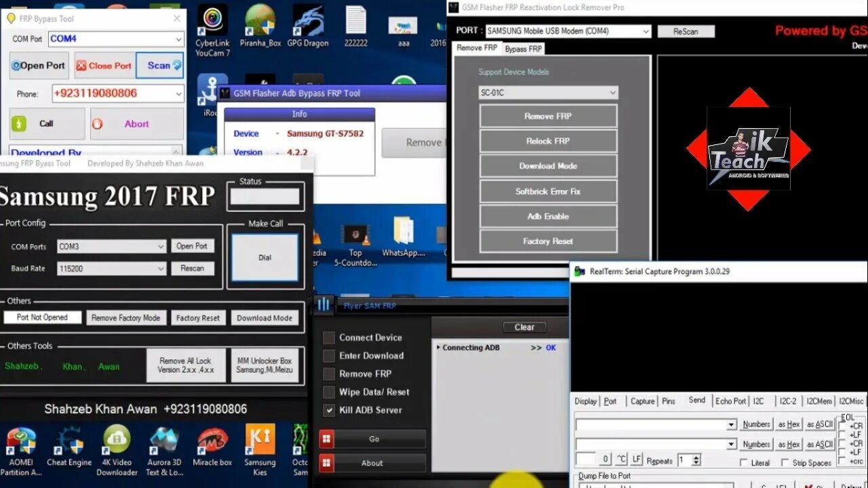Screen dimensions: 868x488
Task: Open the Top 5-Countdown video file icon
Action: tap(355, 245)
